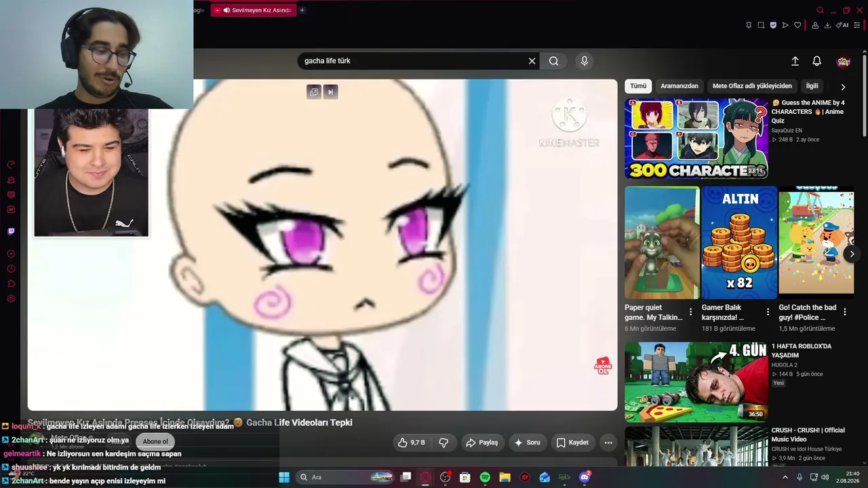Dislike the video with thumbs-down button
The image size is (868, 488).
click(x=443, y=443)
